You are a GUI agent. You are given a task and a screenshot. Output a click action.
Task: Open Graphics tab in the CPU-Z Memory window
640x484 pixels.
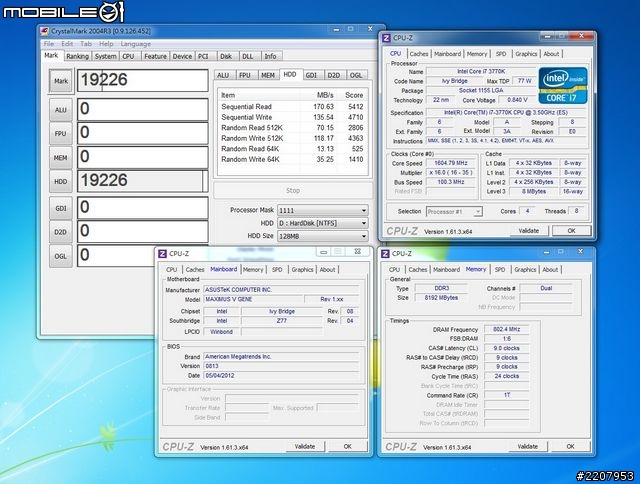click(525, 270)
